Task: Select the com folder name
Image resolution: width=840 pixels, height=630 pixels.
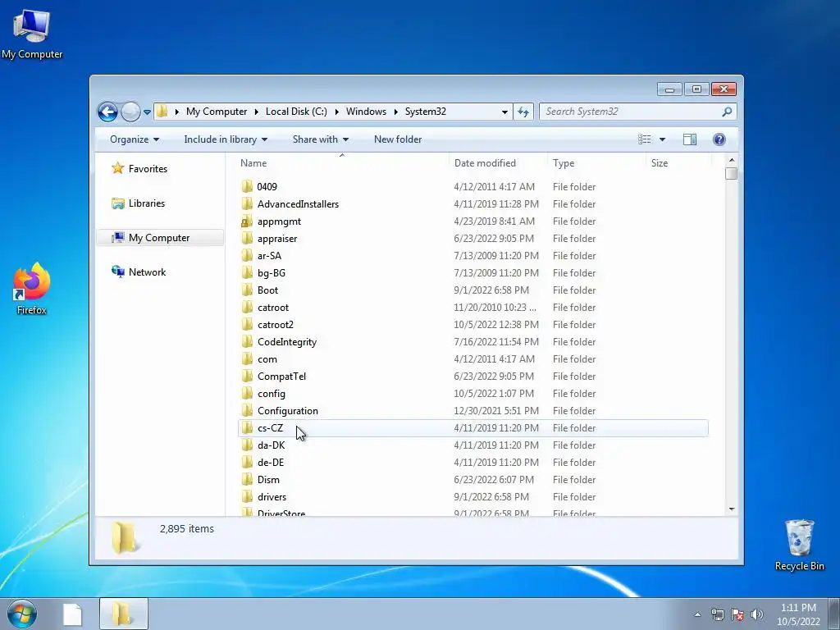Action: point(267,359)
